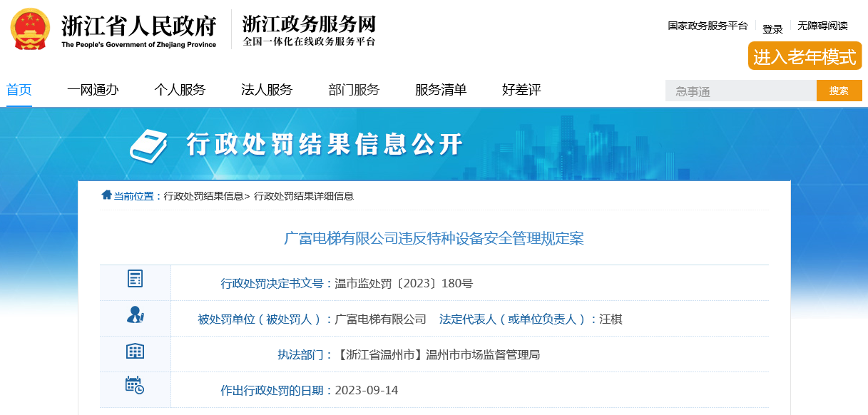Open the 首页 tab
Screen dimensions: 868x415
[19, 90]
